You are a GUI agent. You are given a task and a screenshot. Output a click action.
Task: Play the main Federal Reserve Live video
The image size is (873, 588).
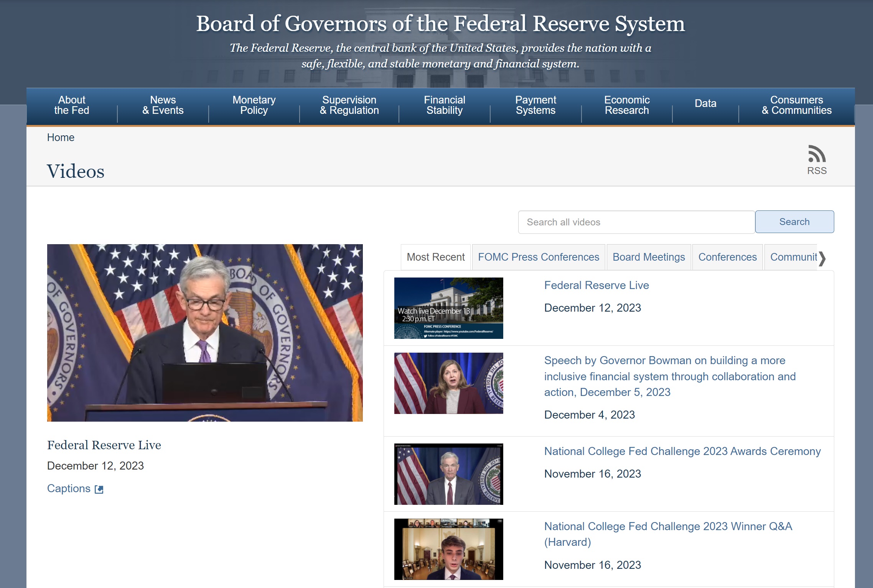pos(205,333)
